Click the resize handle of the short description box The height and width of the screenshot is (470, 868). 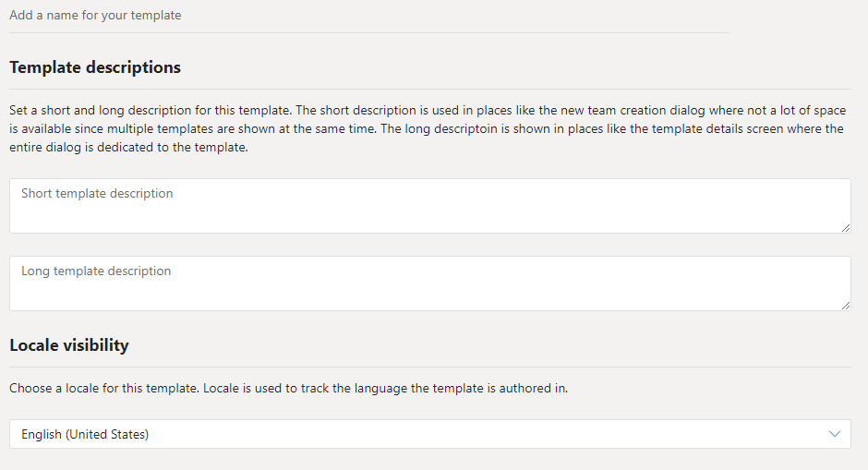click(x=846, y=227)
